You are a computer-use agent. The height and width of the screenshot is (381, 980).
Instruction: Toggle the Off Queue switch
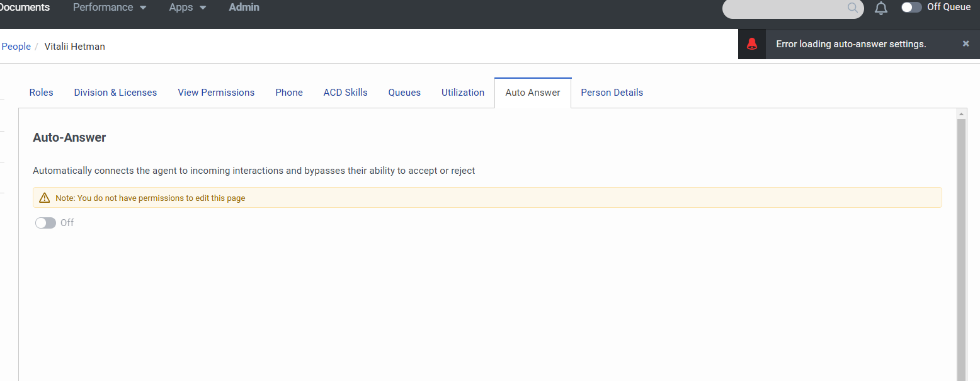coord(911,8)
